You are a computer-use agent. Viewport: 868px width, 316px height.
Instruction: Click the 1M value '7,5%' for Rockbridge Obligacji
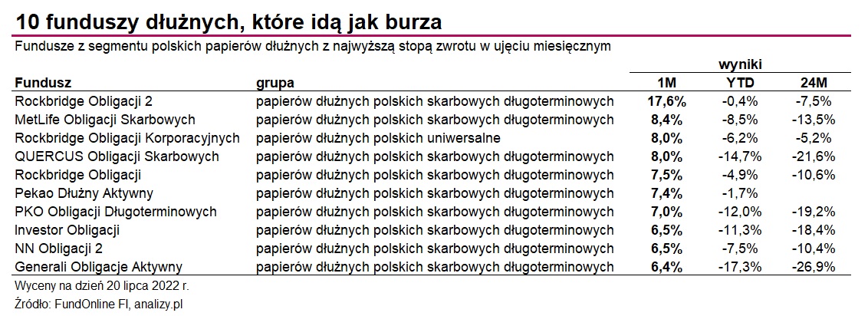[666, 175]
